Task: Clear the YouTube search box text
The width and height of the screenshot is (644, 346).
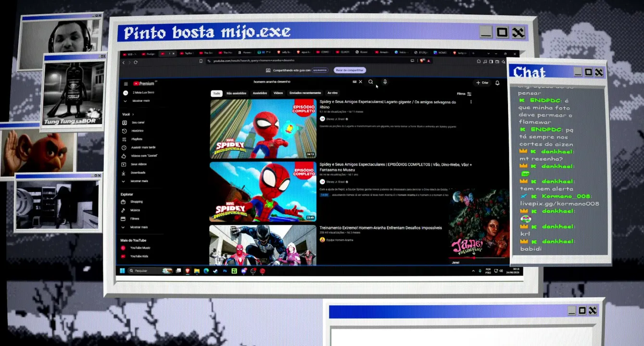Action: [x=361, y=82]
